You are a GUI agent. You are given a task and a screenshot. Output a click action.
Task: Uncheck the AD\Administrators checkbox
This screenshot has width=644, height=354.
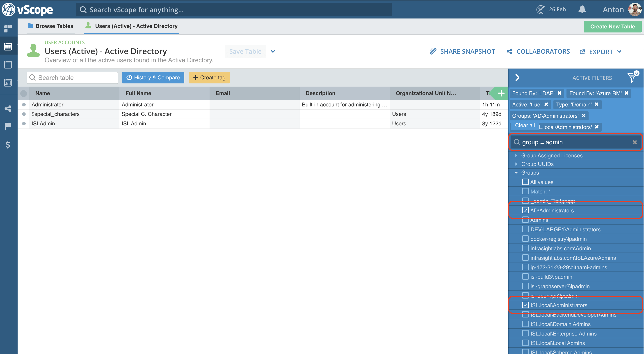(x=525, y=210)
